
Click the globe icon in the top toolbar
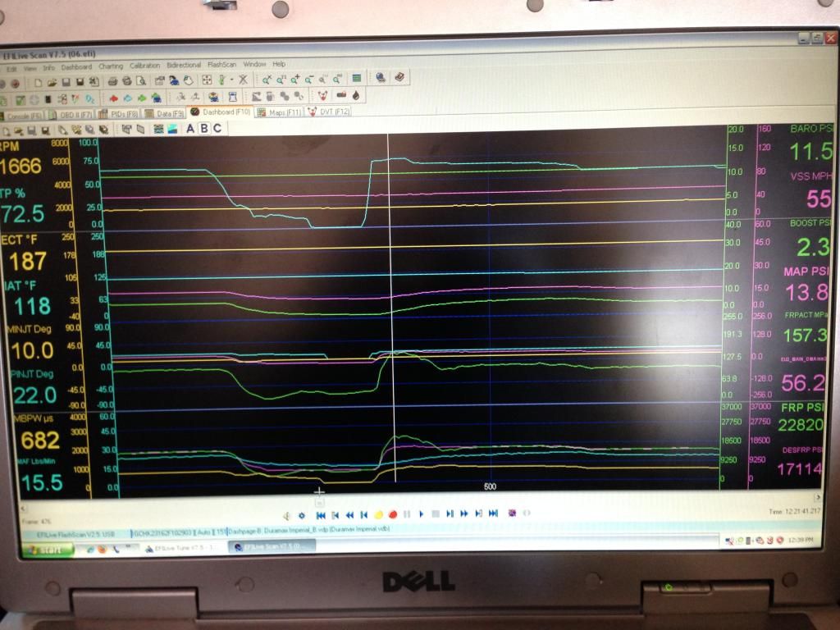click(381, 78)
